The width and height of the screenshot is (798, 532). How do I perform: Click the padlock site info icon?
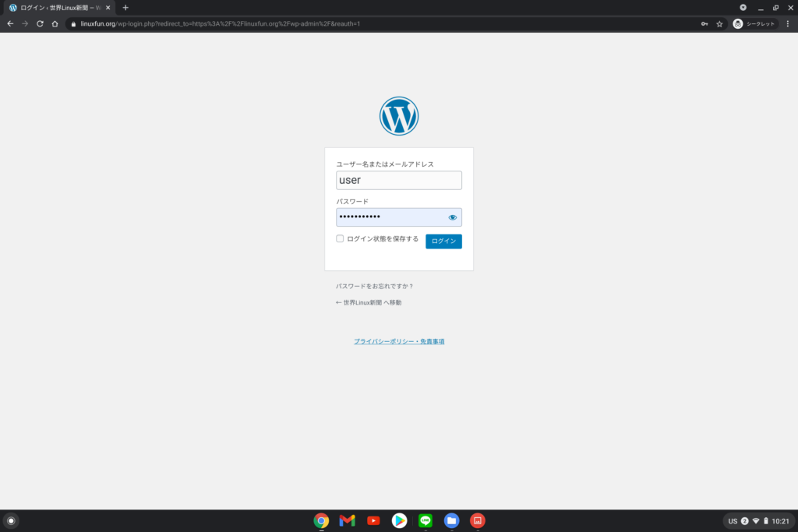[73, 24]
